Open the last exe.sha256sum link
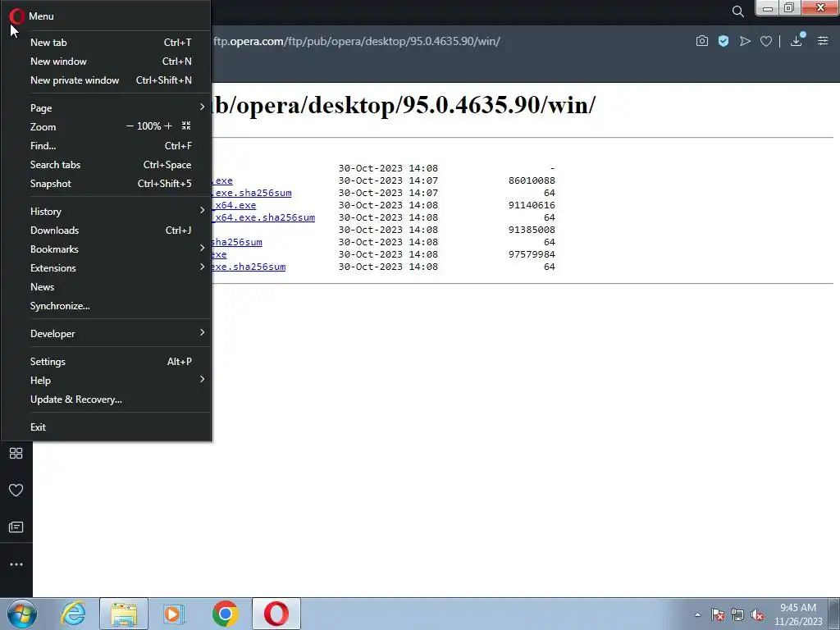Screen dimensions: 840x630 [249, 267]
